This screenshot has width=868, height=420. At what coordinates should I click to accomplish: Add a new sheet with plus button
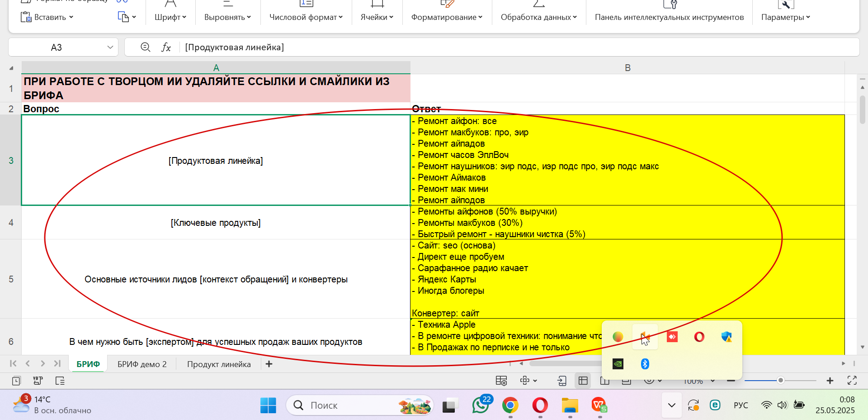click(269, 364)
